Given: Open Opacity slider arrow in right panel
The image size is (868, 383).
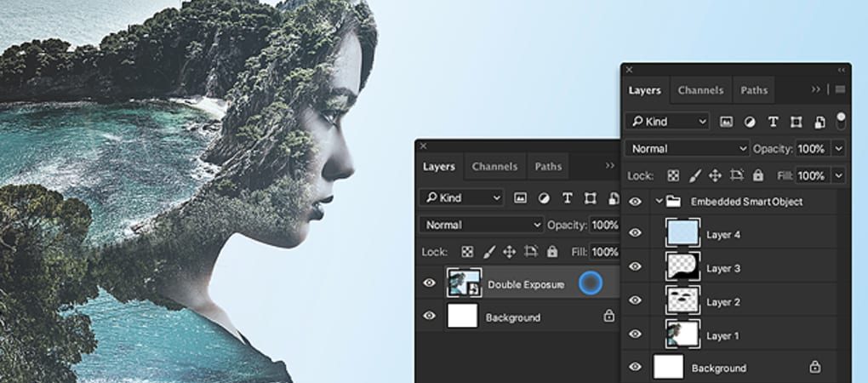Looking at the screenshot, I should [x=839, y=148].
